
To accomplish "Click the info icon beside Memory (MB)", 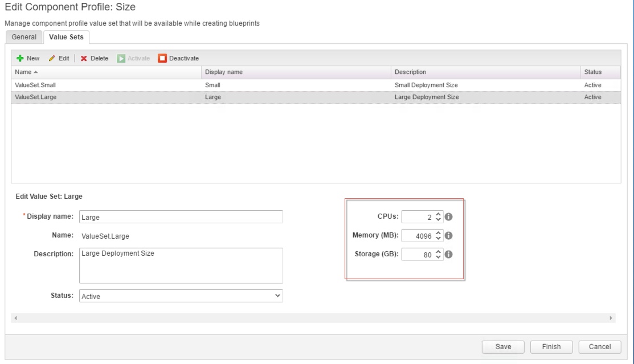I will [x=448, y=236].
